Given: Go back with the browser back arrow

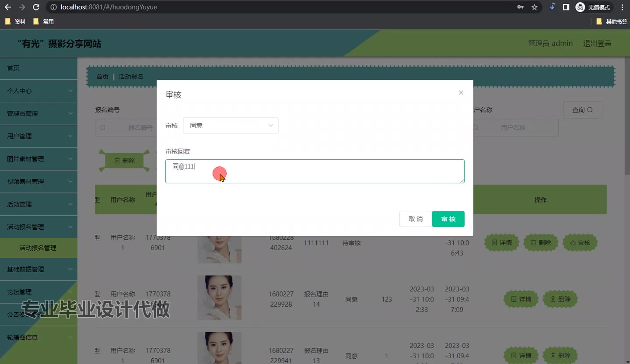Looking at the screenshot, I should coord(8,7).
